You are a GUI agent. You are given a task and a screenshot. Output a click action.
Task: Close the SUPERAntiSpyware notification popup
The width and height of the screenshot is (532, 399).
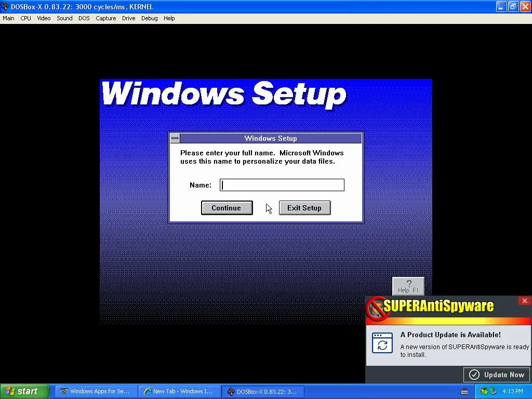[525, 301]
